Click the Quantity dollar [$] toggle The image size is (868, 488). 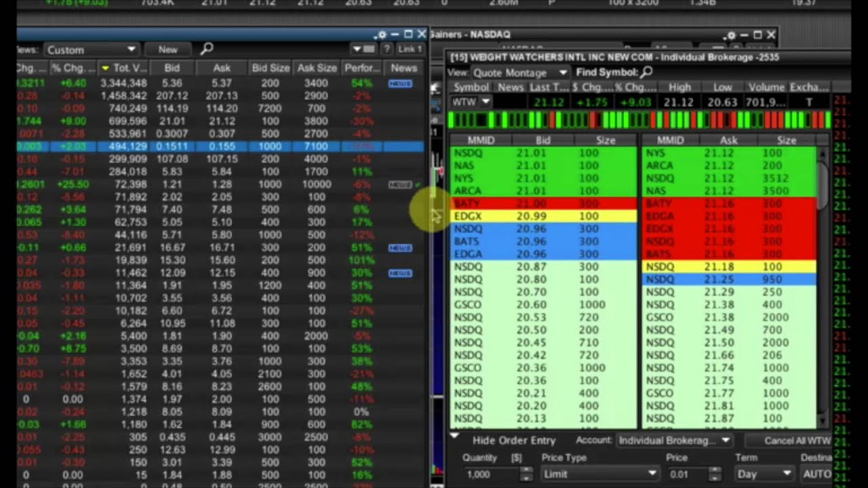515,457
